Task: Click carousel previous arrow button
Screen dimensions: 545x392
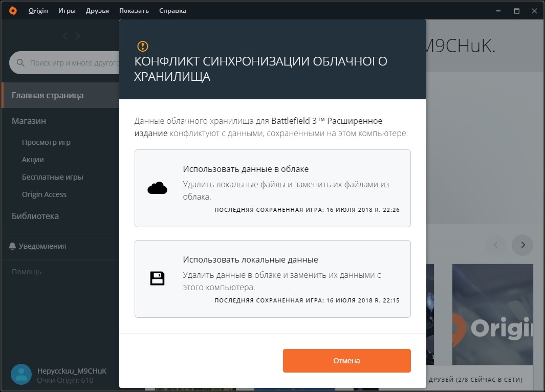Action: [x=496, y=245]
